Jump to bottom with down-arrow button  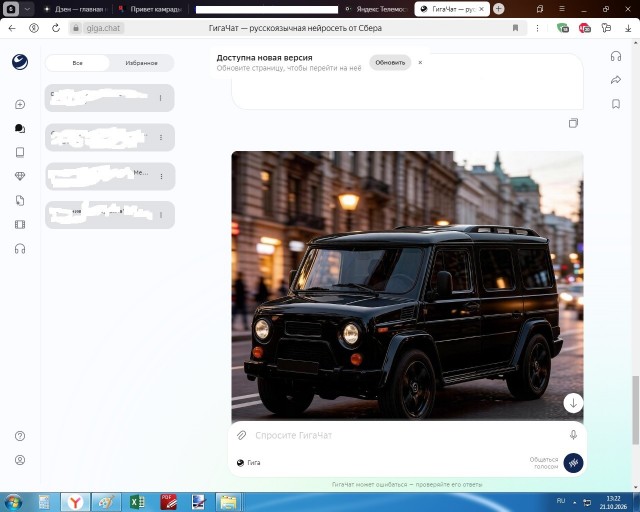[573, 403]
